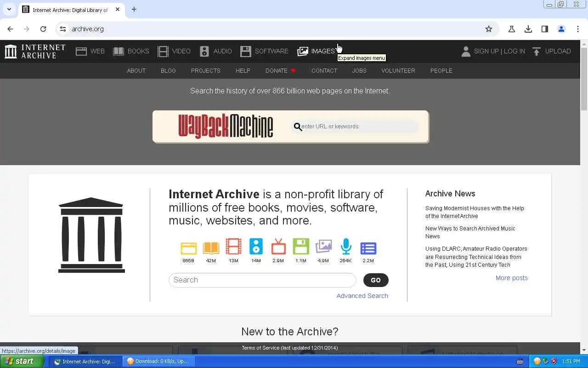Click the Wayback search magnifier icon
588x368 pixels.
298,126
